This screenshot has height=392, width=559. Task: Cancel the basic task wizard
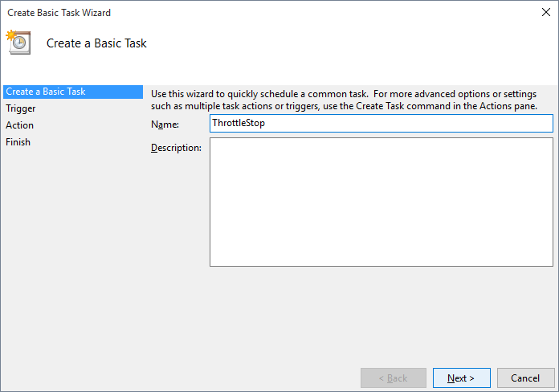[525, 378]
